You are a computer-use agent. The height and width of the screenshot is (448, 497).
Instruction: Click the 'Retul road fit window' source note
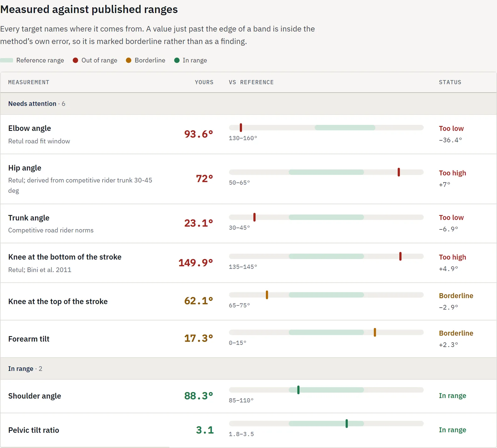tap(39, 141)
